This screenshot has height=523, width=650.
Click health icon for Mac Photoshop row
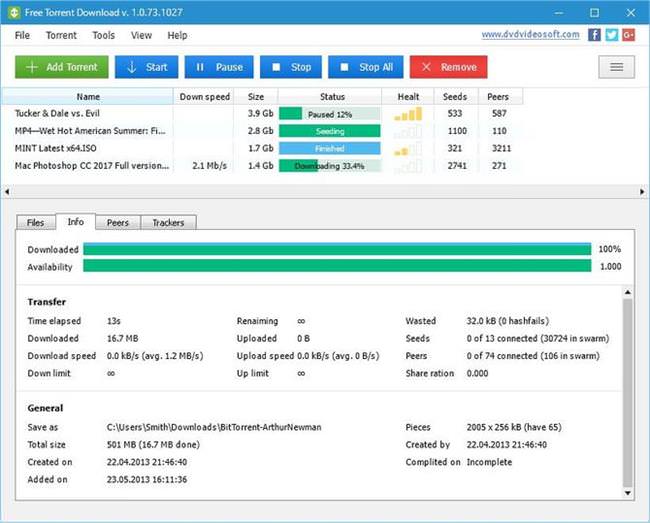408,166
